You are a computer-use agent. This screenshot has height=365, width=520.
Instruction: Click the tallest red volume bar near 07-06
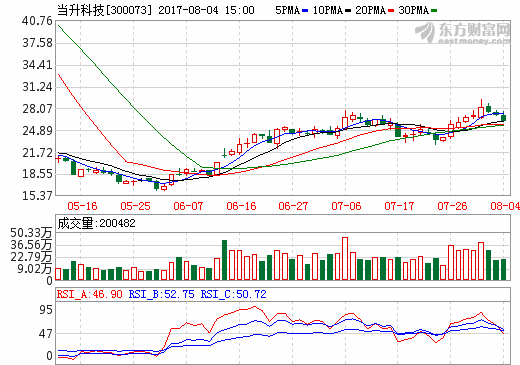pos(345,259)
